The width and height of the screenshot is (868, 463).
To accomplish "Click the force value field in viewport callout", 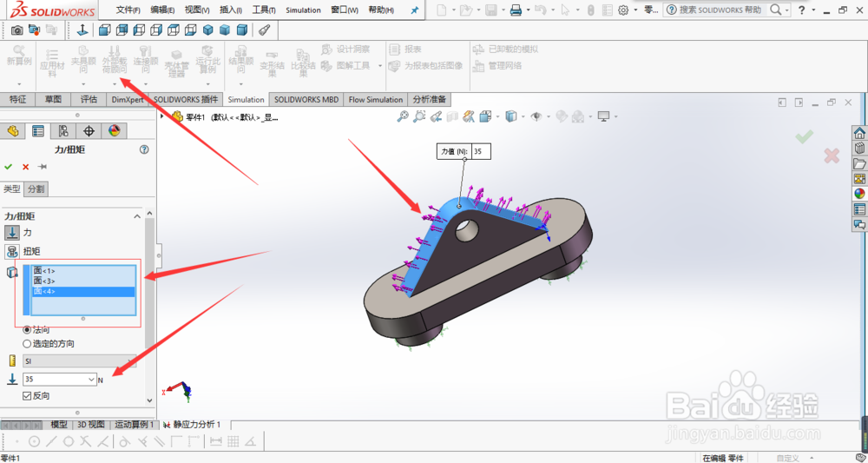I will coord(481,151).
